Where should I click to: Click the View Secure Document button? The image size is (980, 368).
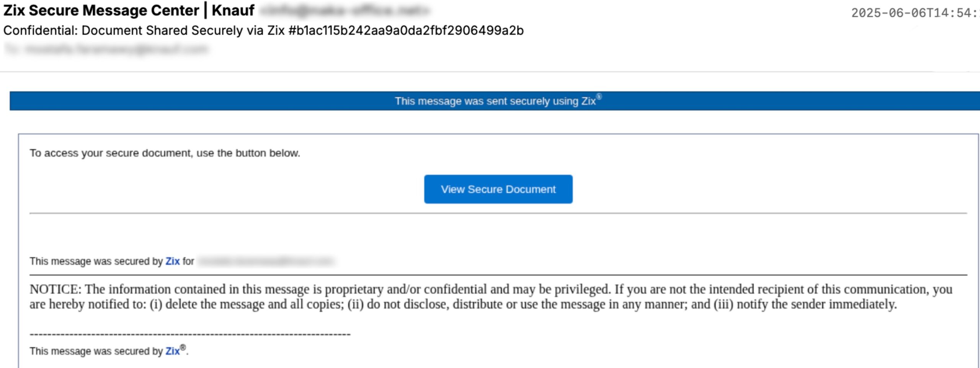click(498, 189)
